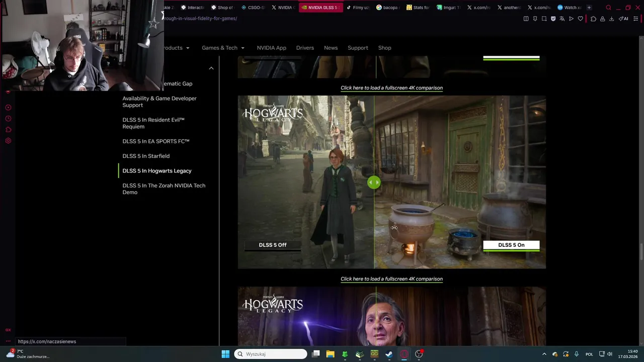Click the volume icon in system tray
The width and height of the screenshot is (644, 362).
coord(610,354)
